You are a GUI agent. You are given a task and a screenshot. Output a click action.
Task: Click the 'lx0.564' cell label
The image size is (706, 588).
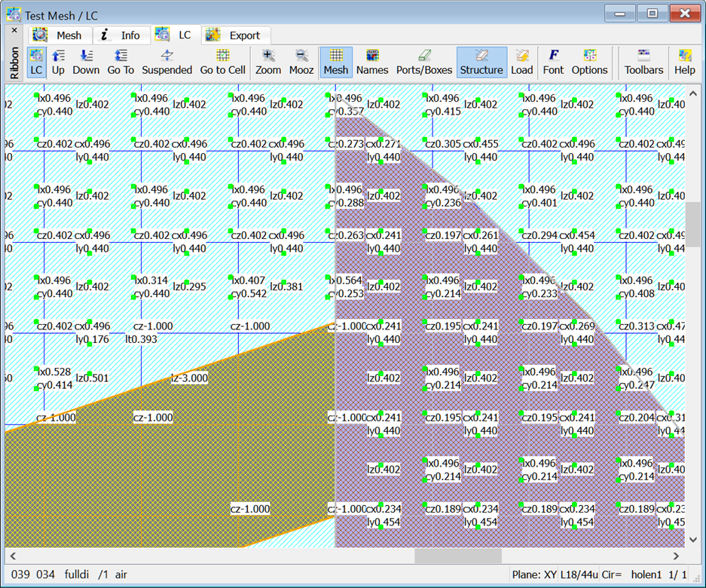(345, 280)
